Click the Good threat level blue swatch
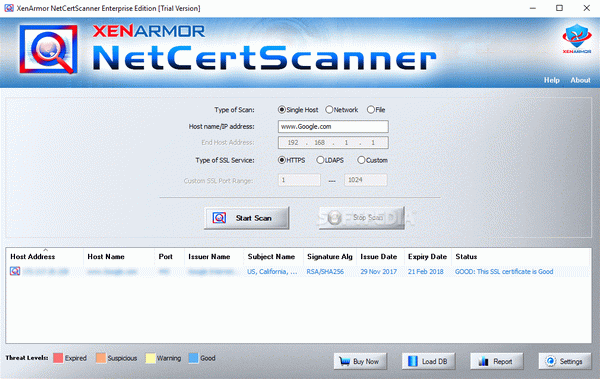Screen dimensions: 600x379 194,358
